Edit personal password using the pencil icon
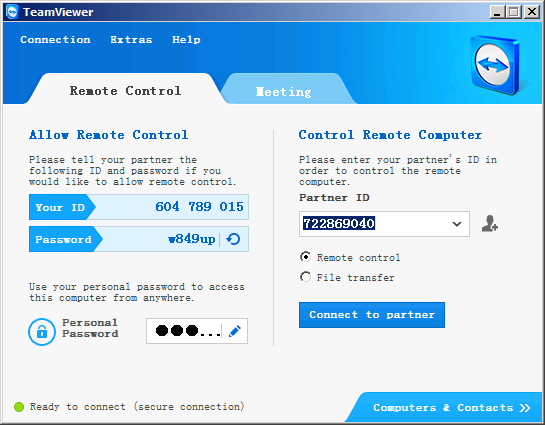Viewport: 545px width, 425px height. pyautogui.click(x=235, y=331)
